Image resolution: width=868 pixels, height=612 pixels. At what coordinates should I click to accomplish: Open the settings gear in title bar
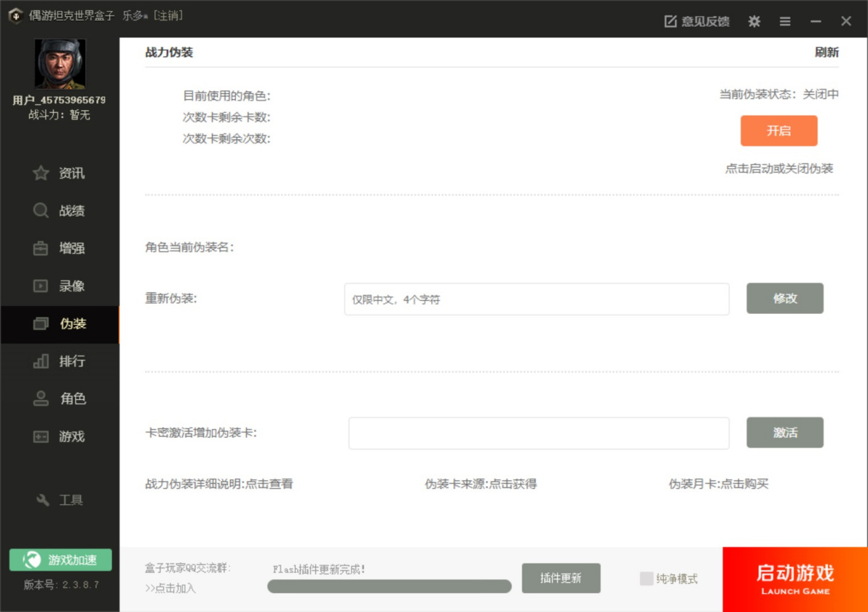pos(754,22)
